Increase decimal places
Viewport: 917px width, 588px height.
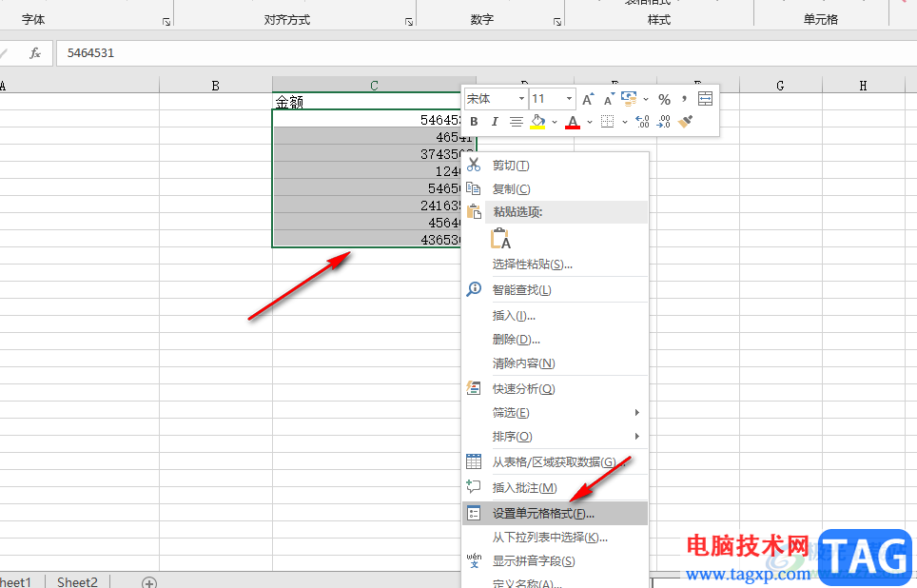(642, 122)
